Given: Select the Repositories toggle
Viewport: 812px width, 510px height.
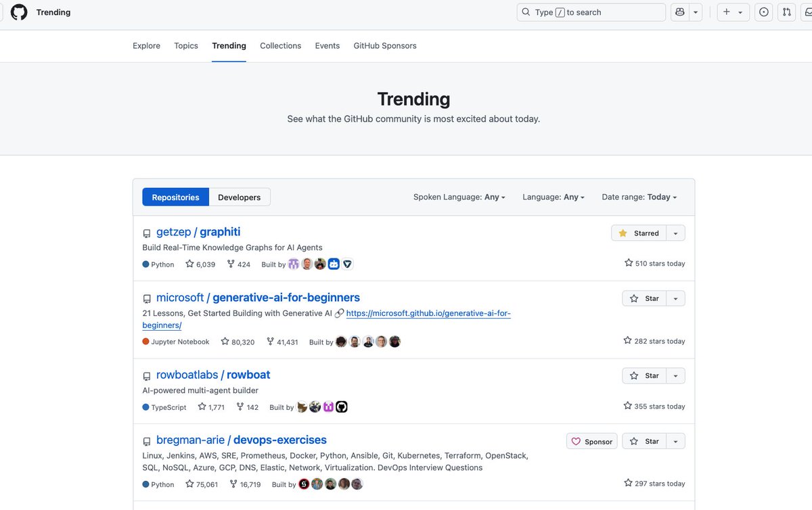Looking at the screenshot, I should tap(175, 198).
